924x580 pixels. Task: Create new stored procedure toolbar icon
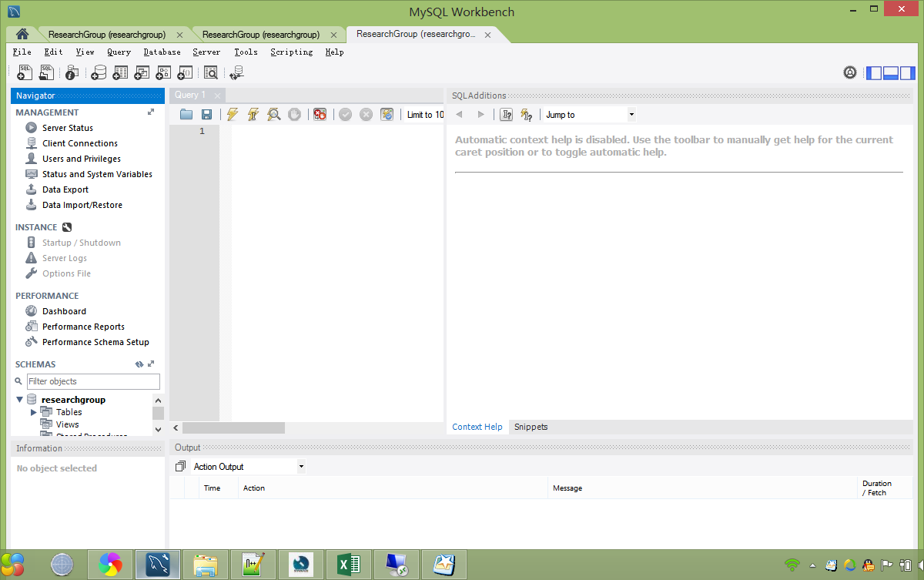coord(163,72)
